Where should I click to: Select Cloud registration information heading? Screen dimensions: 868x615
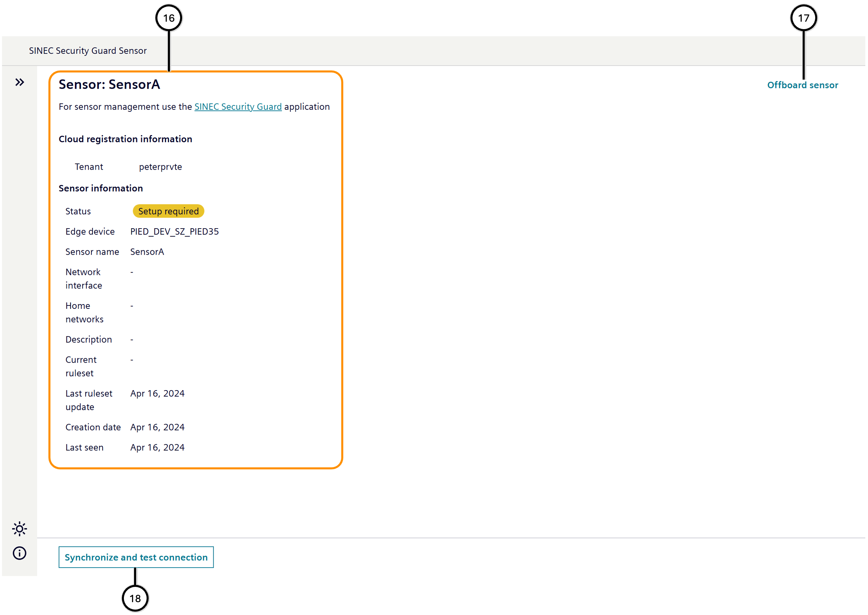pos(125,139)
